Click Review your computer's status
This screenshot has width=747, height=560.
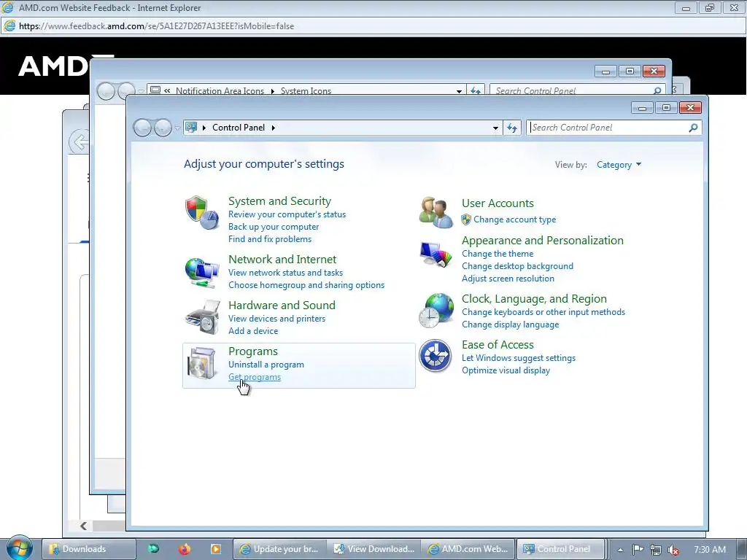click(x=287, y=214)
